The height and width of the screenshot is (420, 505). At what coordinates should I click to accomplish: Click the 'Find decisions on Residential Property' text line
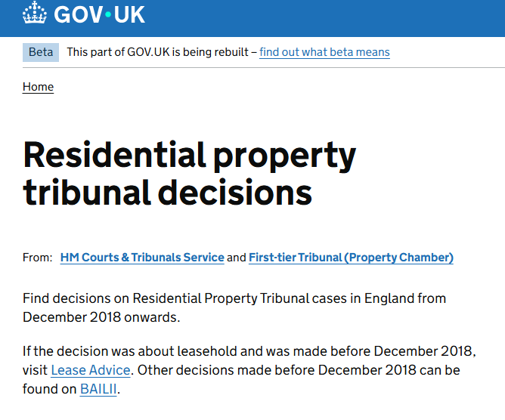pyautogui.click(x=234, y=298)
